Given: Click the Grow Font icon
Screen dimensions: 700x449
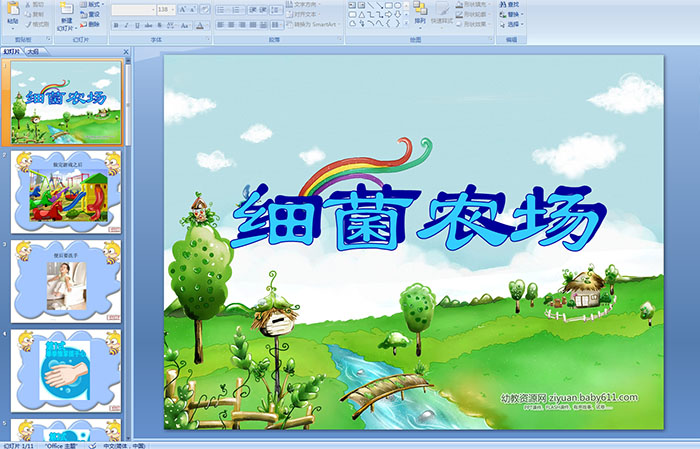Looking at the screenshot, I should pos(182,10).
